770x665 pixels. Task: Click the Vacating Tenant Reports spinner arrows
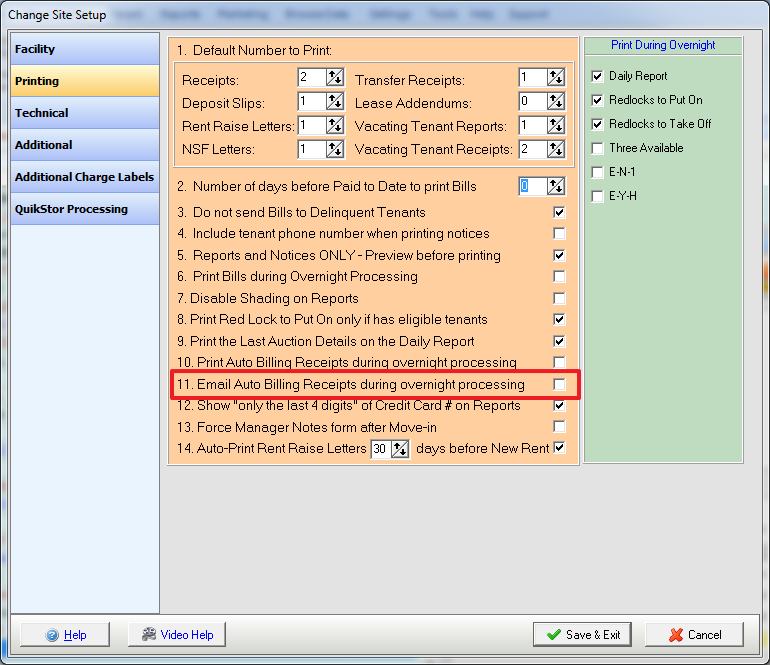(x=556, y=125)
